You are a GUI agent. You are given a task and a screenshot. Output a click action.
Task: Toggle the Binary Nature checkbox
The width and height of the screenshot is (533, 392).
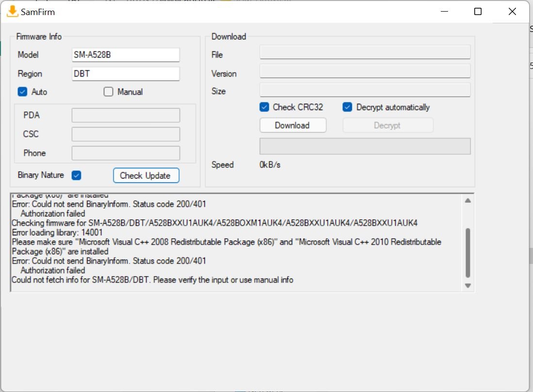coord(77,175)
